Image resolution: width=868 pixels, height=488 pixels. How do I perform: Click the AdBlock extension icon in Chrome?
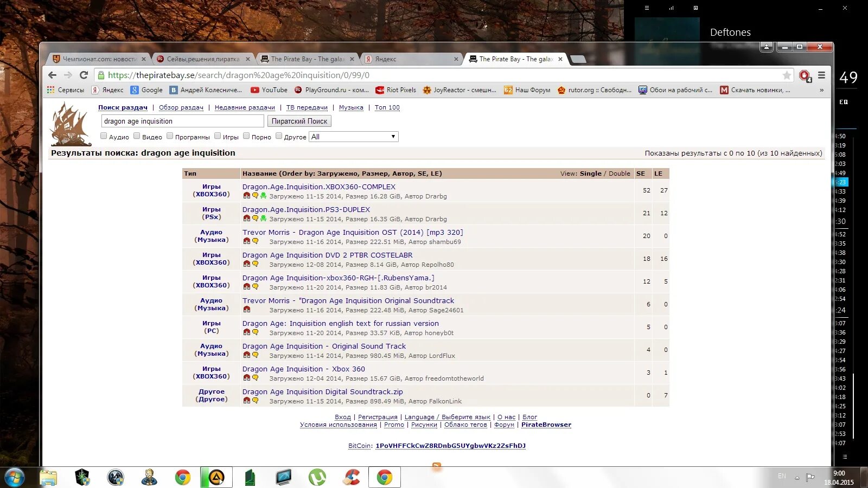click(805, 75)
